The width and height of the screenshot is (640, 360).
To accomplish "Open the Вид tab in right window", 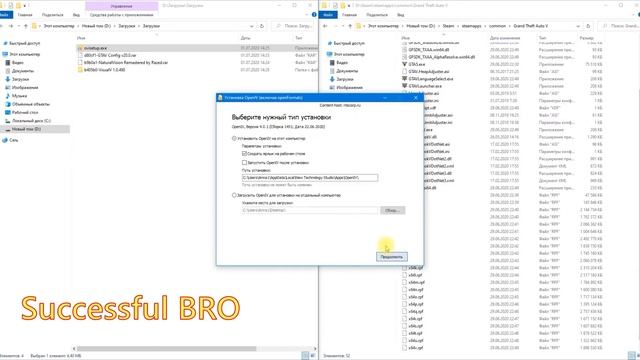I will 400,15.
